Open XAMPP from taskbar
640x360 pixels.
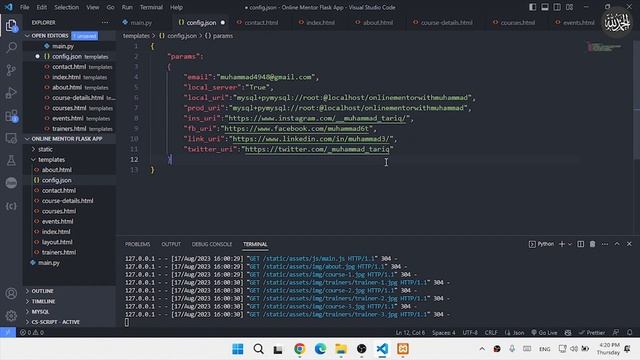tap(403, 349)
